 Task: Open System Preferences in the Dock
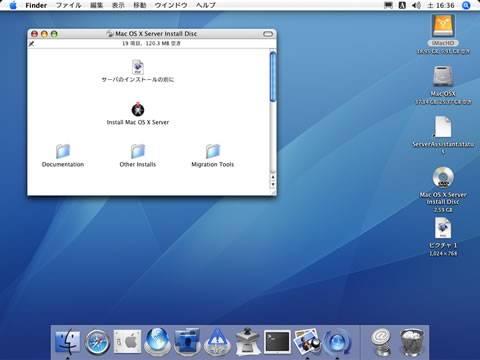click(x=127, y=342)
